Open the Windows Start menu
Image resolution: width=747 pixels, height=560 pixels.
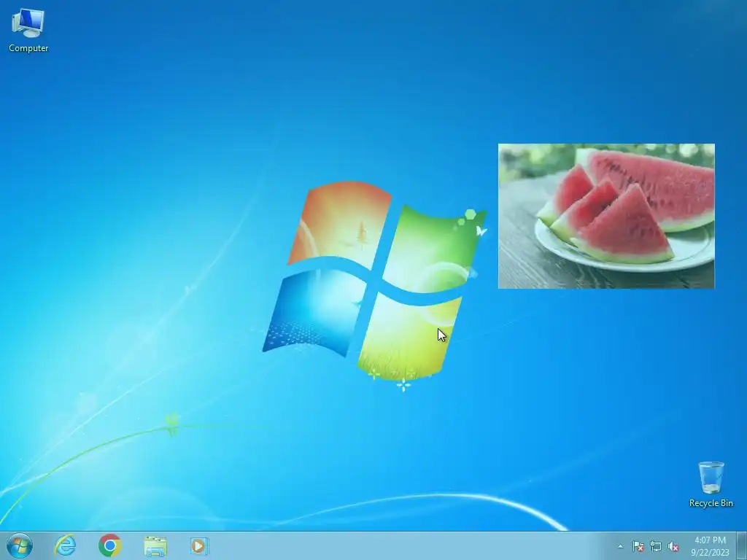point(20,545)
